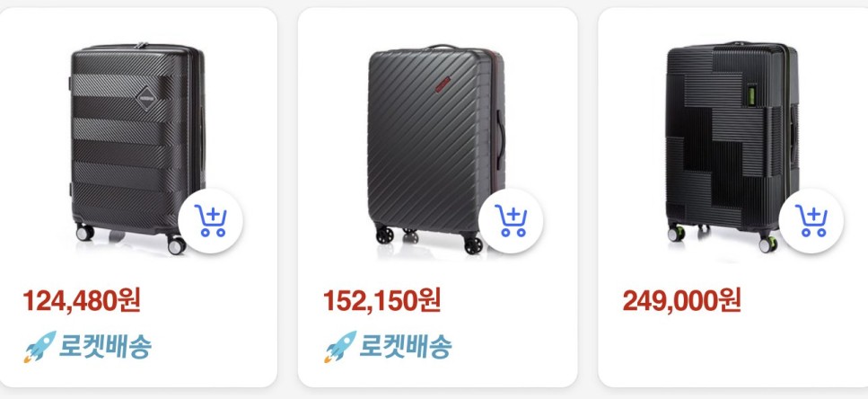Click rocket icon under 124,480원 price
Viewport: 868px width, 399px height.
click(x=39, y=346)
